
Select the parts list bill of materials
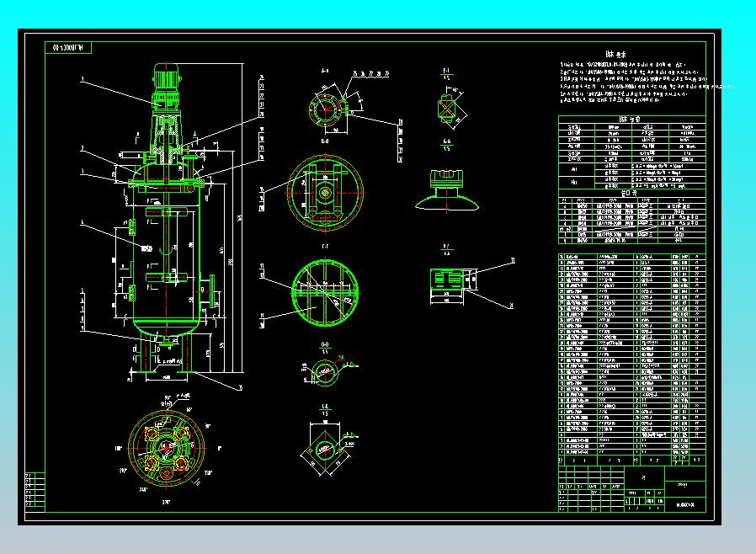[632, 360]
